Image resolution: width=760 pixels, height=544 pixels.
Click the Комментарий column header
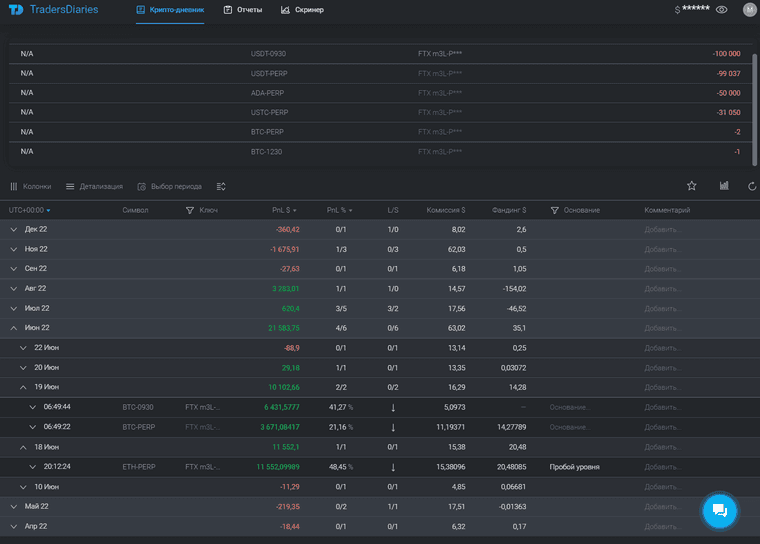coord(667,210)
